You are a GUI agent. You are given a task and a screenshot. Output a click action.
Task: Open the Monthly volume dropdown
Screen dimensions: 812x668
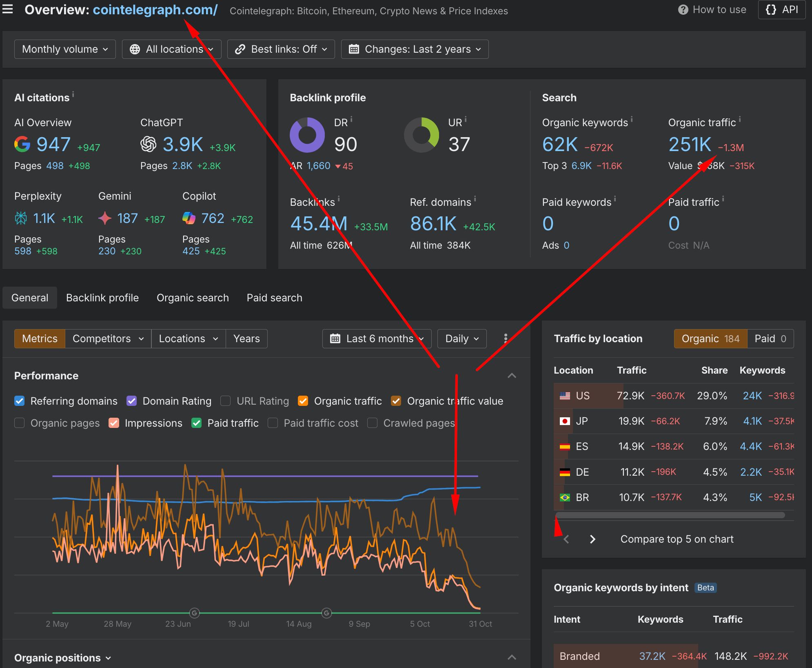[65, 49]
